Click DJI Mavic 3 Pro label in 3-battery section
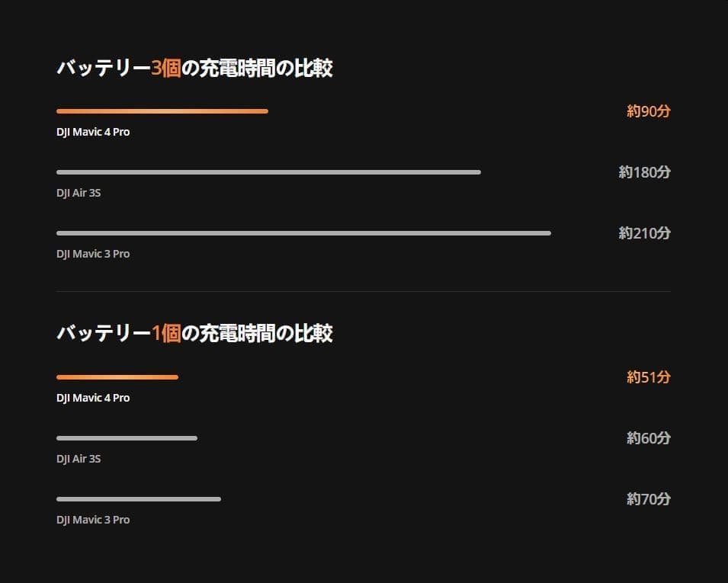This screenshot has height=583, width=728. coord(93,254)
